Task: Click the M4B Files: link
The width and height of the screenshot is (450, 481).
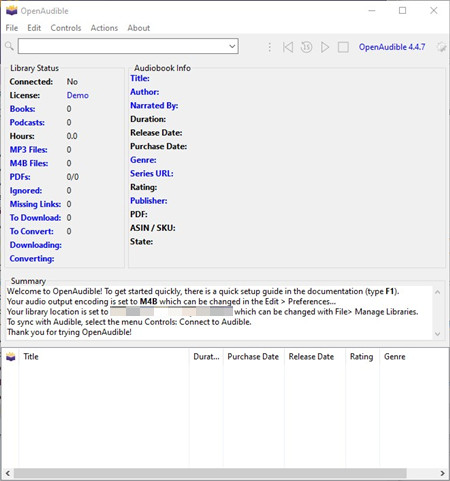Action: point(29,163)
